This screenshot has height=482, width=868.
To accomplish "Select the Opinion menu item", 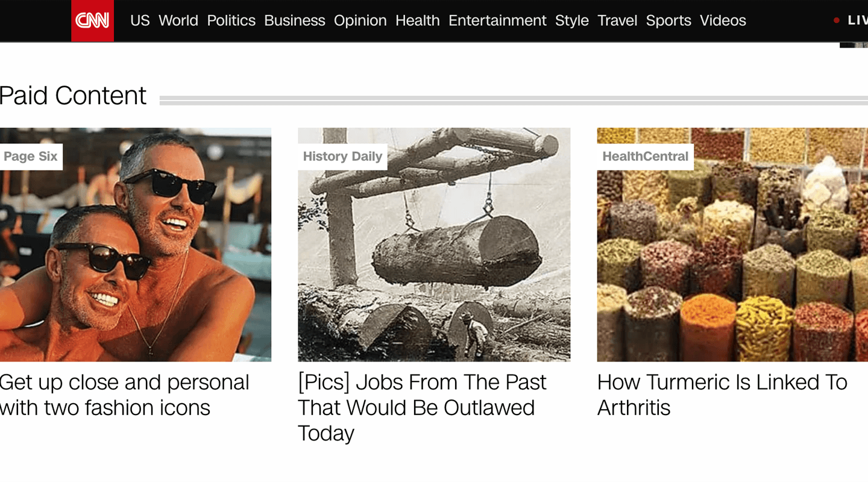I will 360,20.
